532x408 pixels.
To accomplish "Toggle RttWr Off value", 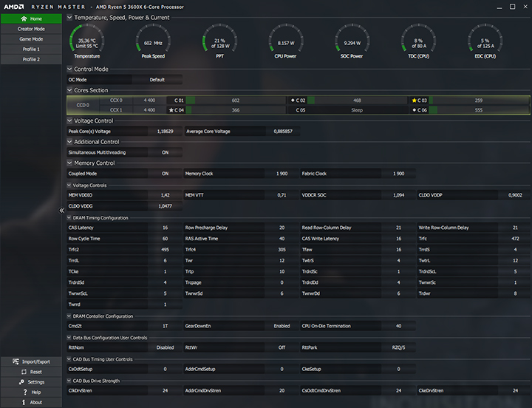I will coord(282,347).
